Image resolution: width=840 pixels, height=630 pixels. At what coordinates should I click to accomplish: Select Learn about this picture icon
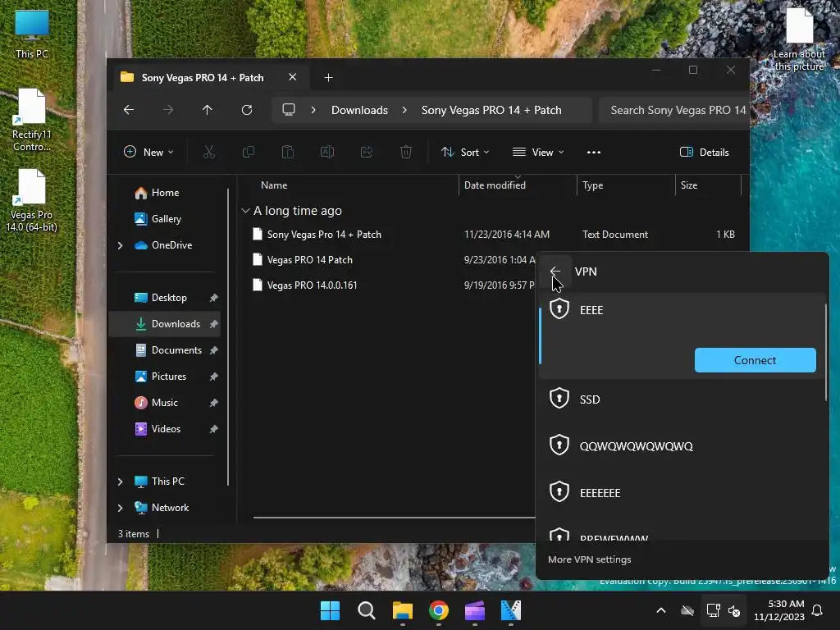(799, 39)
